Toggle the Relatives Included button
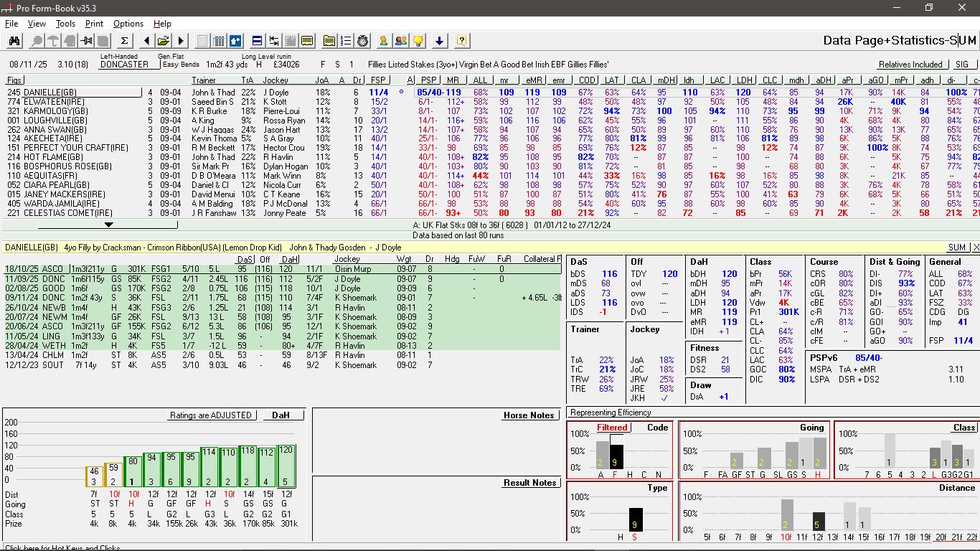 click(910, 65)
